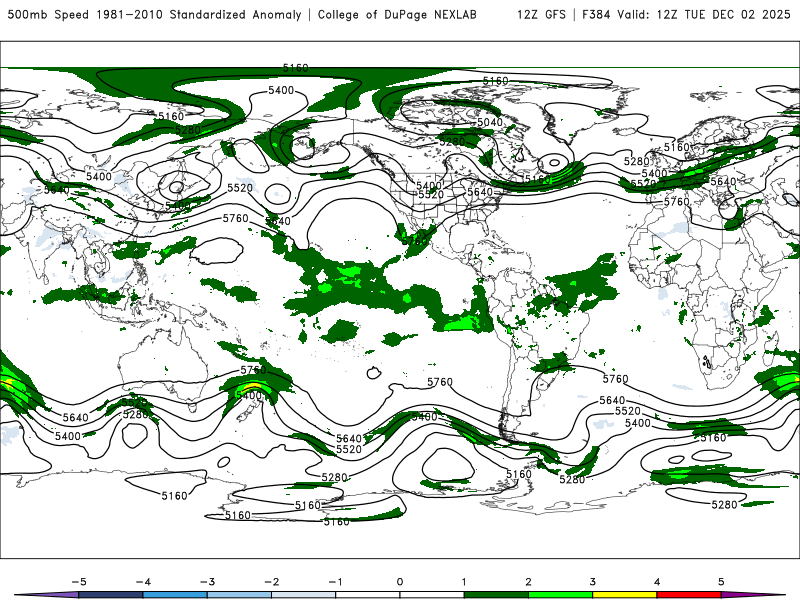The width and height of the screenshot is (800, 600).
Task: Click the colorbar label '-5'
Action: pos(79,582)
